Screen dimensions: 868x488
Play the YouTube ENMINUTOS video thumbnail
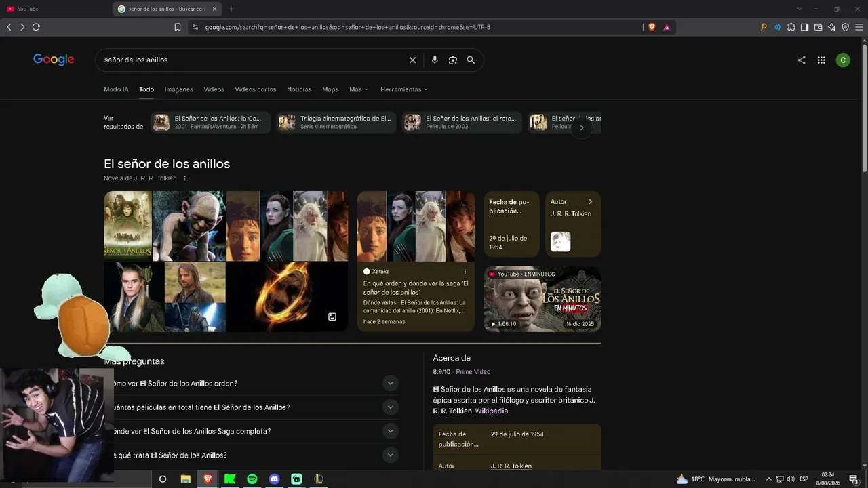pyautogui.click(x=542, y=299)
